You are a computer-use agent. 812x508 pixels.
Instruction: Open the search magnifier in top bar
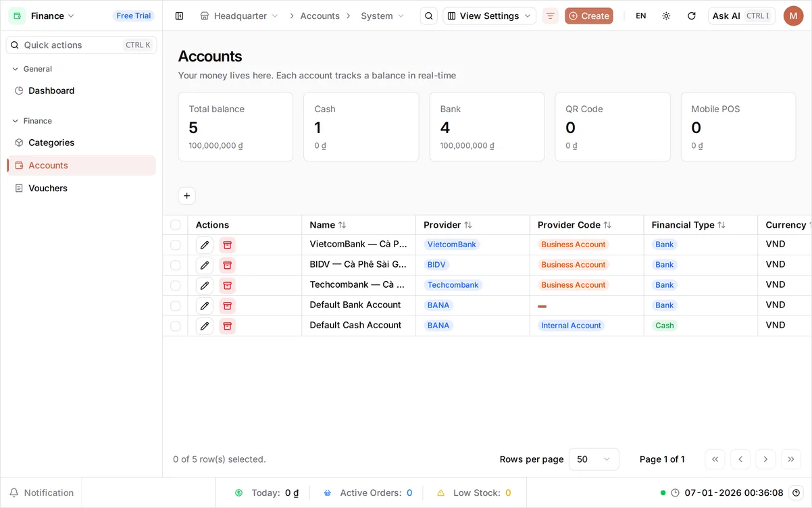coord(429,16)
